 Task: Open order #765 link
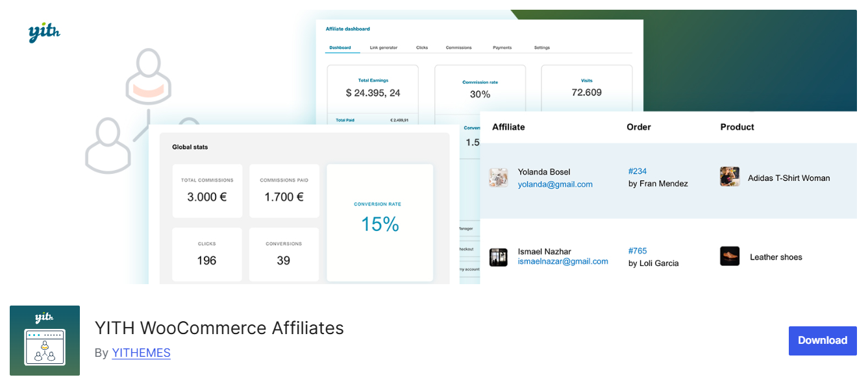click(x=638, y=251)
